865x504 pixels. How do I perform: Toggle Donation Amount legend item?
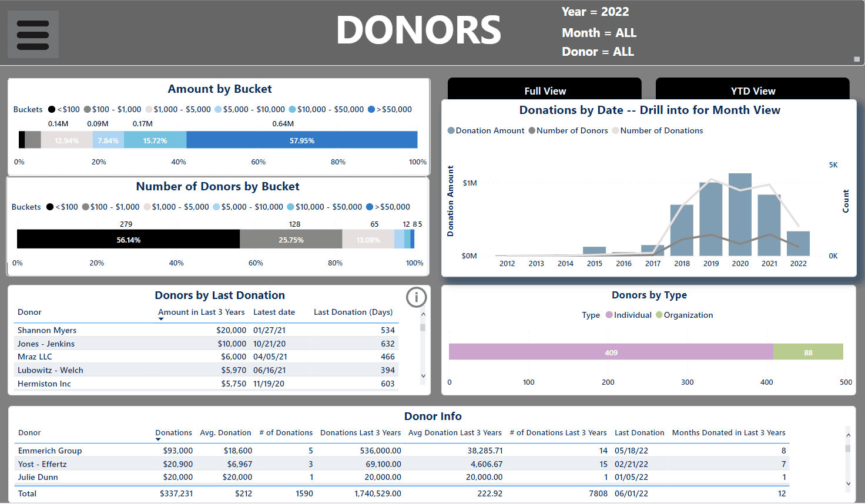[486, 130]
